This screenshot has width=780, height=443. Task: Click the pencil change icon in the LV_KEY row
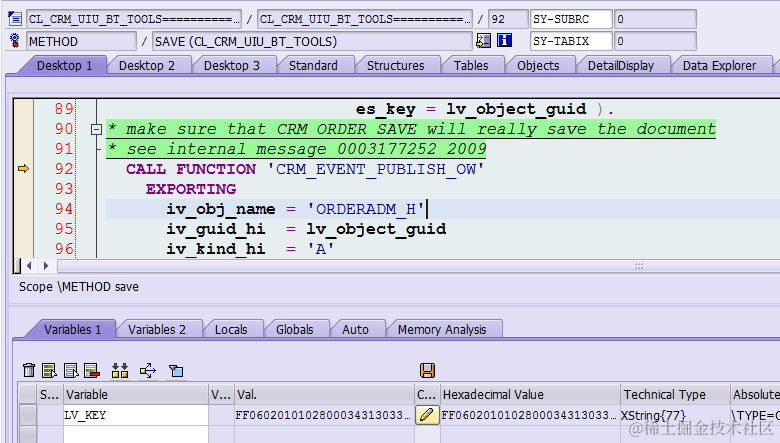pos(427,415)
